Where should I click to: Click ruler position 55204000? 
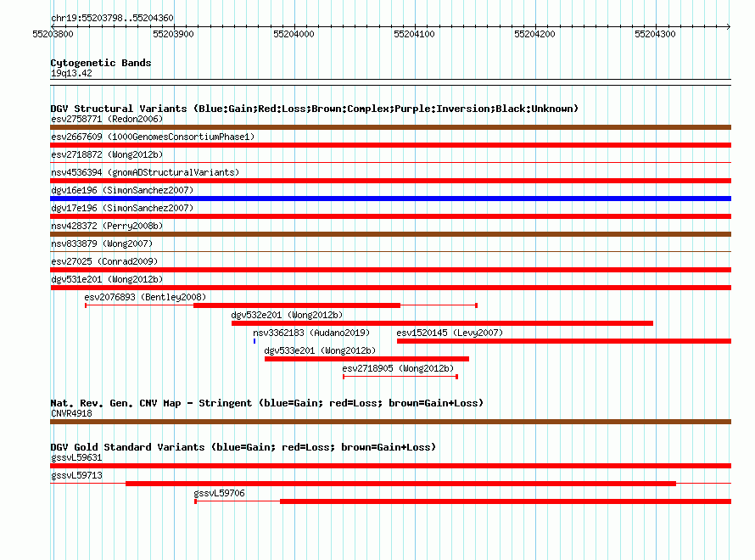(x=294, y=34)
